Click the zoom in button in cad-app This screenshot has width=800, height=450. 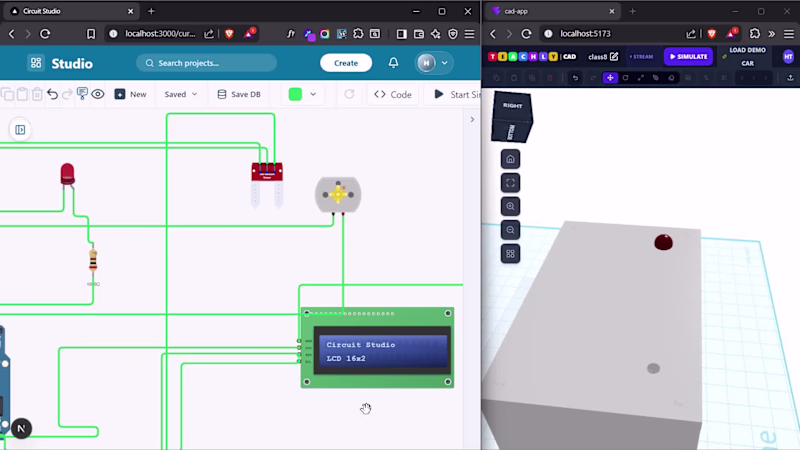(x=510, y=206)
